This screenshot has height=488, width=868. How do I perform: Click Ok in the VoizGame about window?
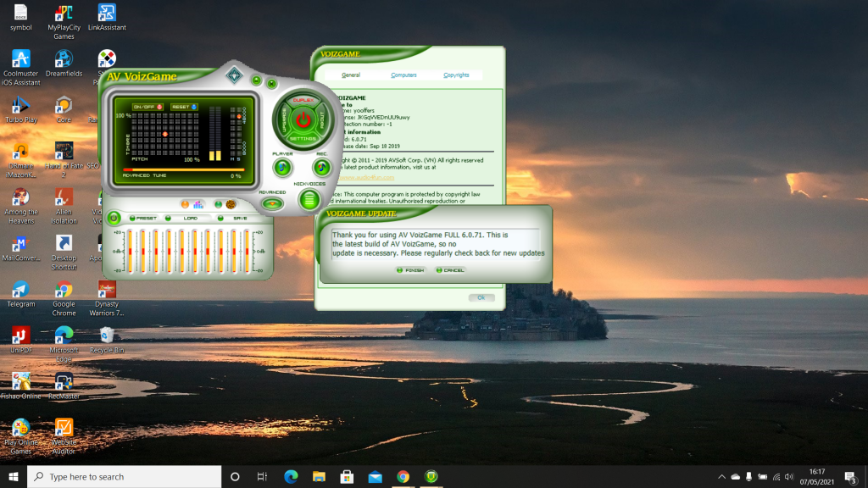click(481, 297)
